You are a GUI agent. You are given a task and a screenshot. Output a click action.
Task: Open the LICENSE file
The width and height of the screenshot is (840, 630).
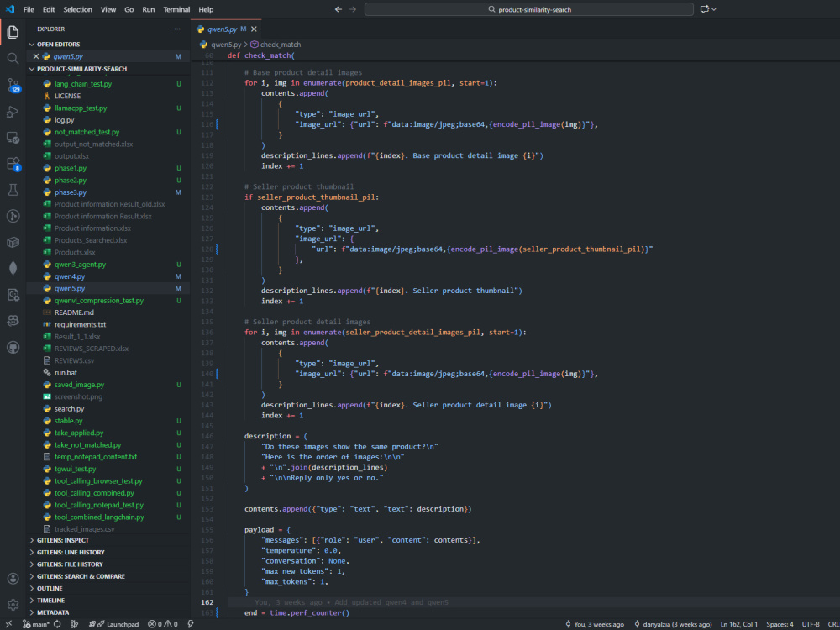(108, 96)
